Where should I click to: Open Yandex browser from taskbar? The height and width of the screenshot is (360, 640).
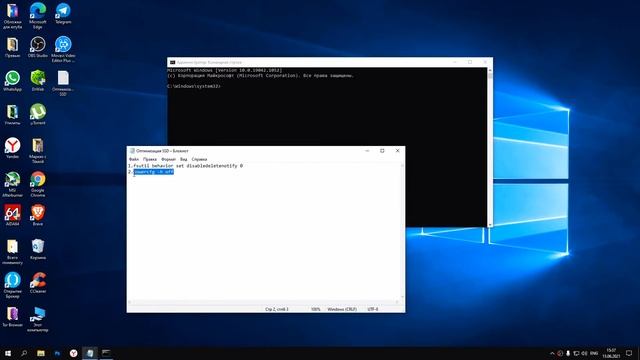point(73,353)
